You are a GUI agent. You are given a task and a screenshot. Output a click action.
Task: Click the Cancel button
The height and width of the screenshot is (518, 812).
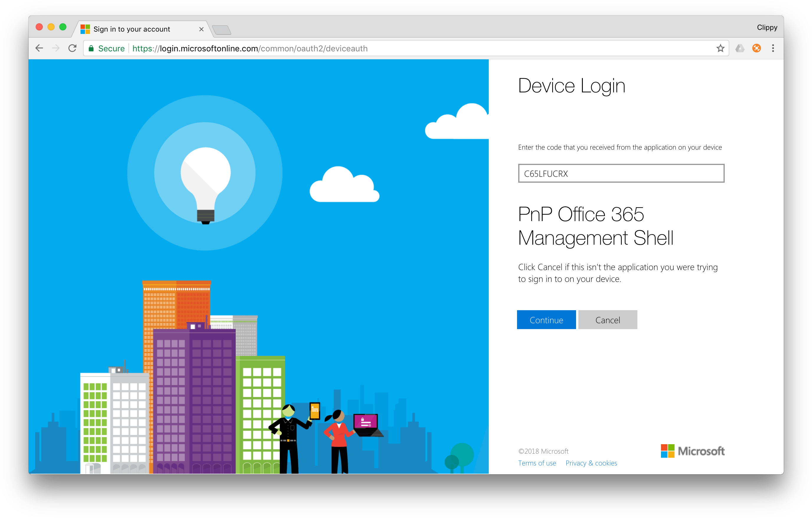click(608, 320)
